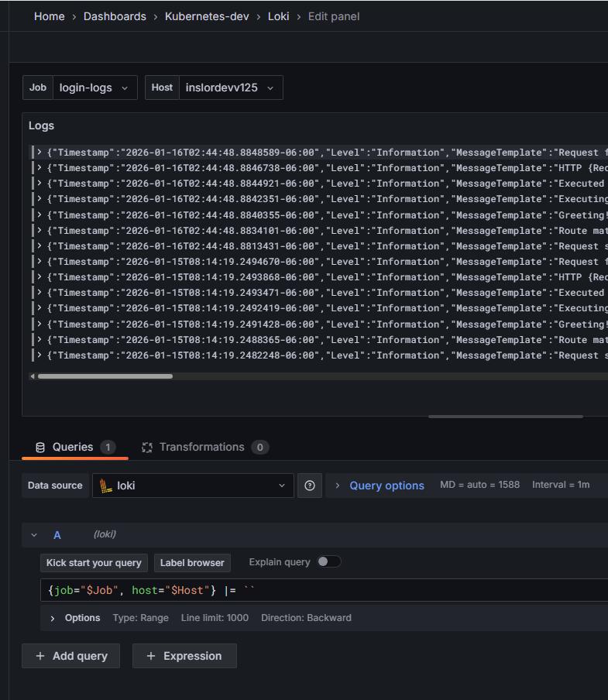Click query name A
This screenshot has width=608, height=700.
coord(57,535)
